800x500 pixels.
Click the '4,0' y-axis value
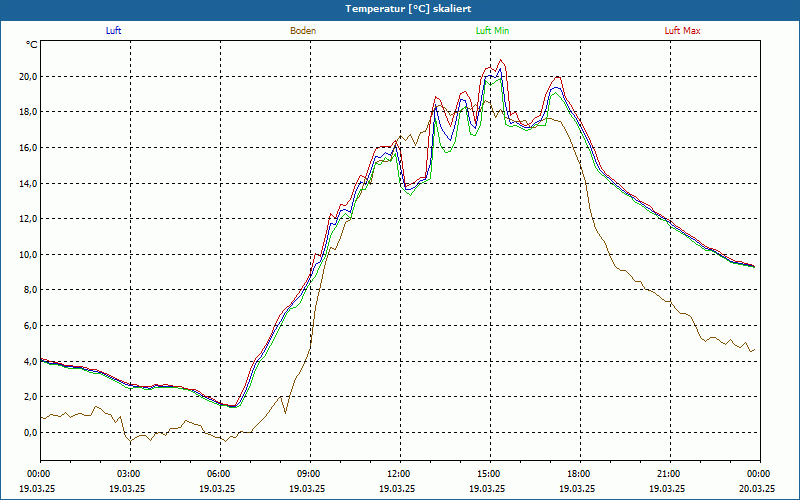(x=30, y=361)
